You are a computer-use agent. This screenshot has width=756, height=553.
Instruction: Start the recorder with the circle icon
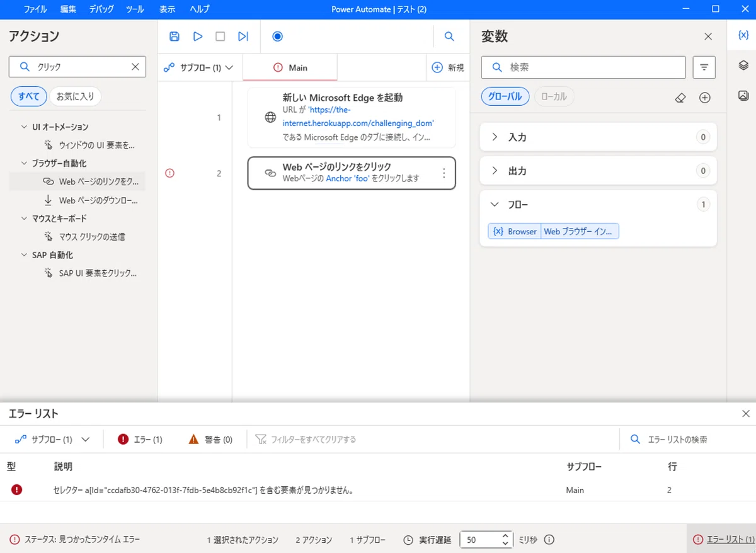(x=277, y=37)
